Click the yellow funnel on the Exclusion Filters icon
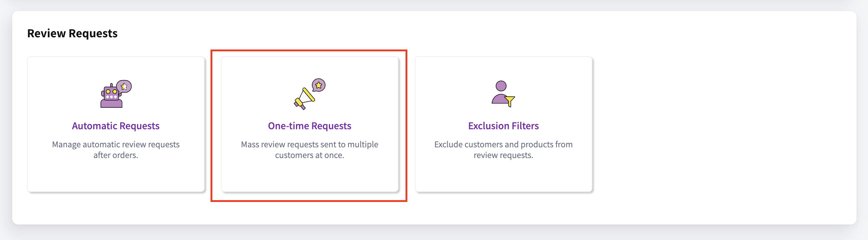Viewport: 868px width, 240px height. [510, 100]
